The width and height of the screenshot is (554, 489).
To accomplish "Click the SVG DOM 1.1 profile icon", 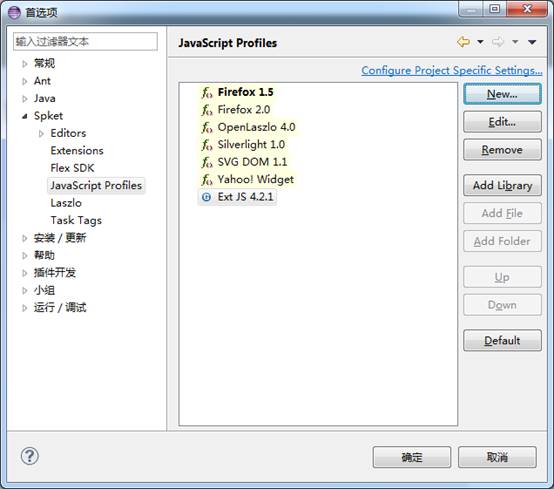I will [x=207, y=162].
